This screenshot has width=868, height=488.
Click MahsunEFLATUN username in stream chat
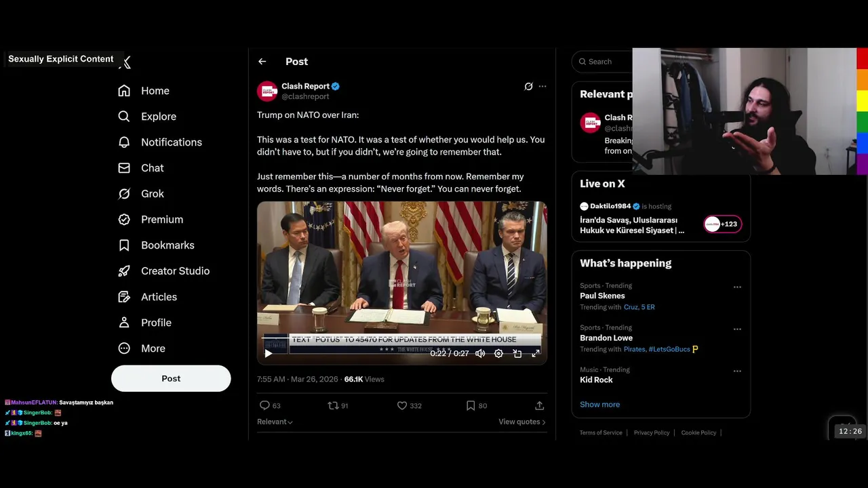34,403
